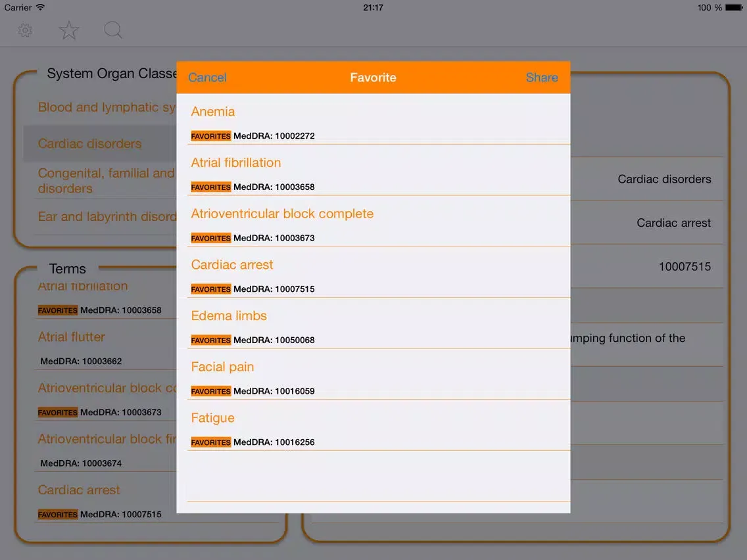This screenshot has height=560, width=747.
Task: Tap the magnifying glass search icon
Action: pyautogui.click(x=113, y=30)
